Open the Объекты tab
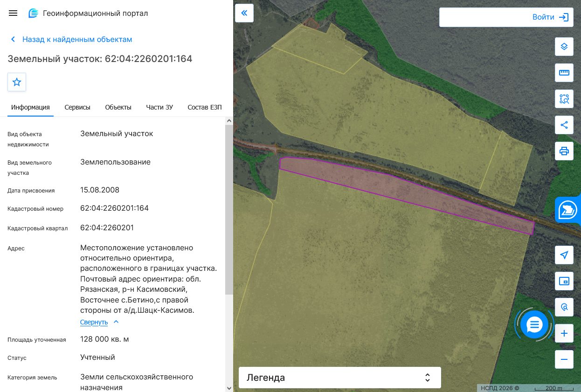This screenshot has width=581, height=392. (x=118, y=107)
